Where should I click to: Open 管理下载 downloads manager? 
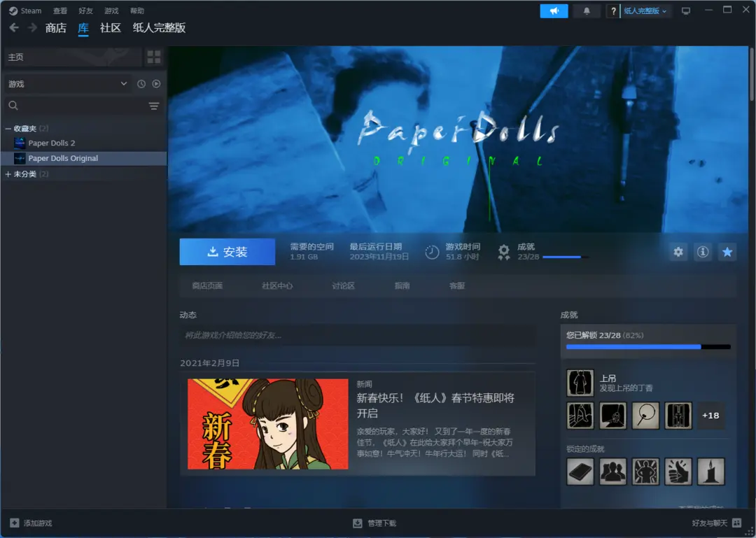(x=374, y=523)
